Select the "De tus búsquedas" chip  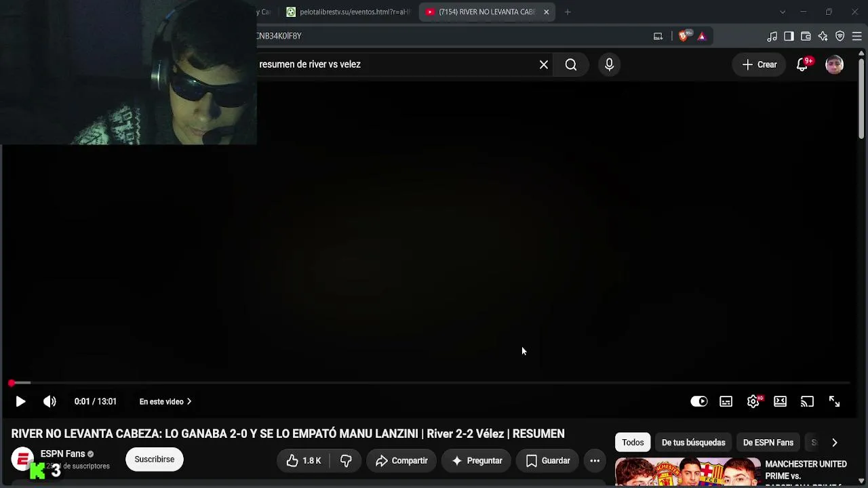pos(693,443)
